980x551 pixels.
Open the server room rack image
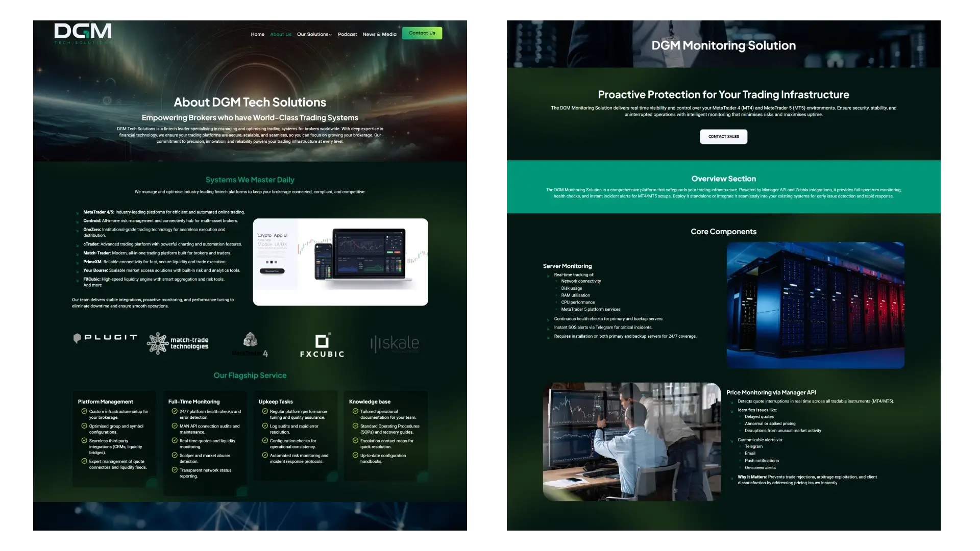[x=816, y=305]
